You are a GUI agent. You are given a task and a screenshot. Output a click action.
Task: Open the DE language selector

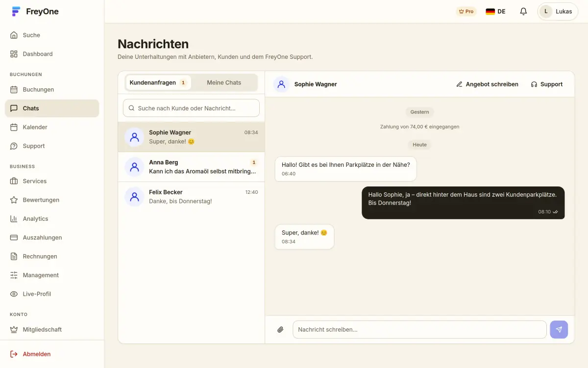495,11
